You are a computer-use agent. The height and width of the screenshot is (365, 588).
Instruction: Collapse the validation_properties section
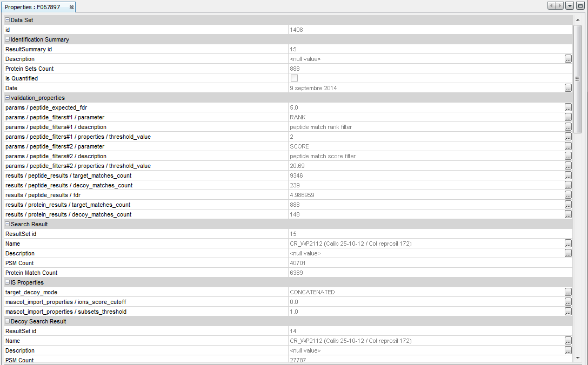pos(8,98)
